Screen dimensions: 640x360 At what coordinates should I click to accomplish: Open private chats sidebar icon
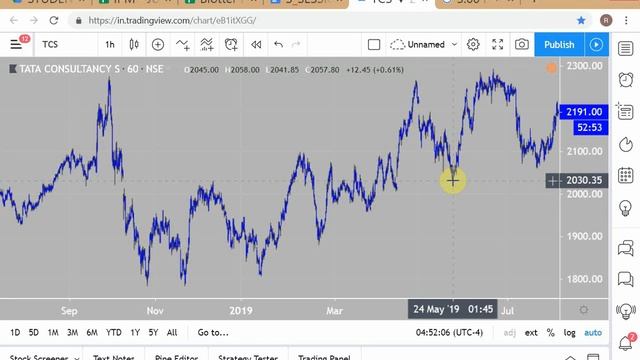tap(626, 279)
